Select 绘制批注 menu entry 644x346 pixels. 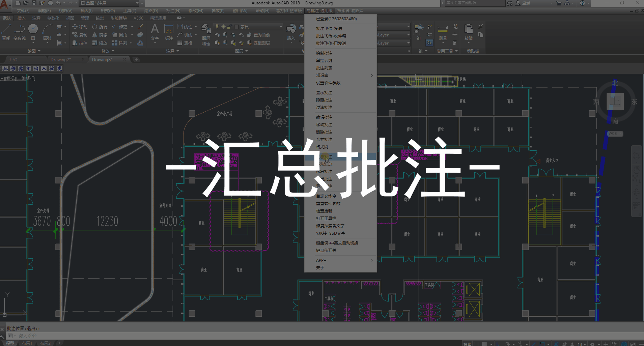pos(340,53)
